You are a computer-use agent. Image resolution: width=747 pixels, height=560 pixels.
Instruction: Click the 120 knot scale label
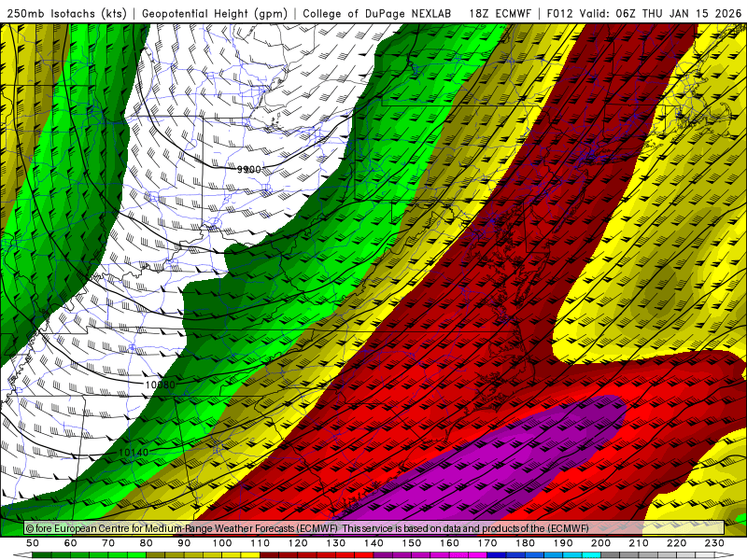point(298,543)
